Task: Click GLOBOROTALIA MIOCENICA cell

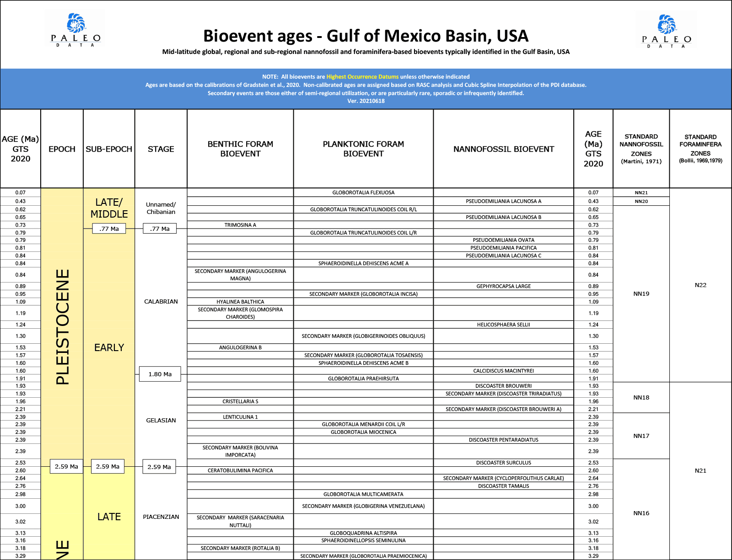Action: tap(363, 432)
